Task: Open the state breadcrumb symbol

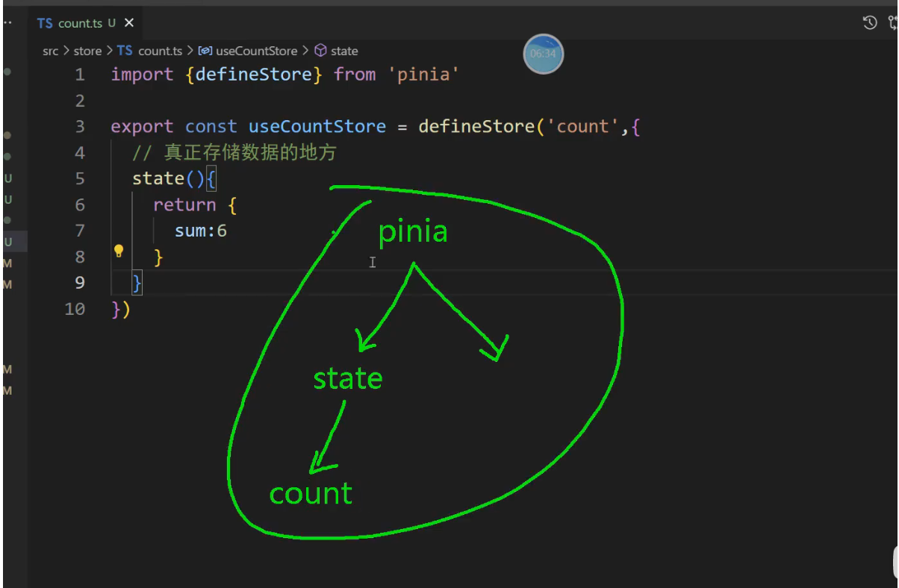Action: coord(344,51)
